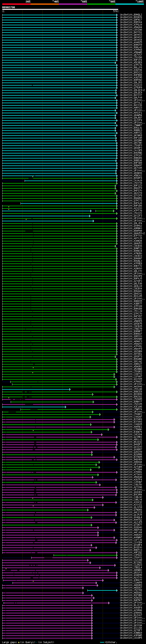The height and width of the screenshot is (644, 146).
Task: Select hit UniRef100_A7H881
Action: (x=131, y=472)
